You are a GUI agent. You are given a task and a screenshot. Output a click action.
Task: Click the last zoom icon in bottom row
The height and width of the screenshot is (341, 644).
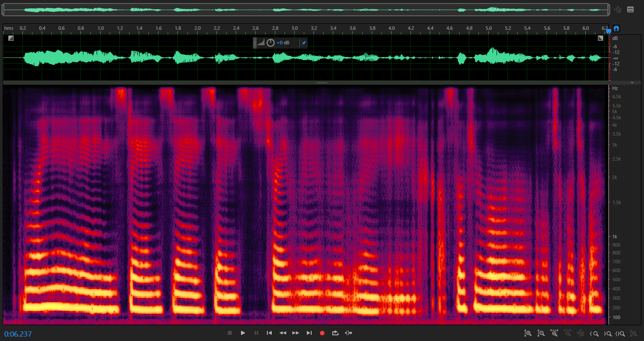[x=634, y=334]
